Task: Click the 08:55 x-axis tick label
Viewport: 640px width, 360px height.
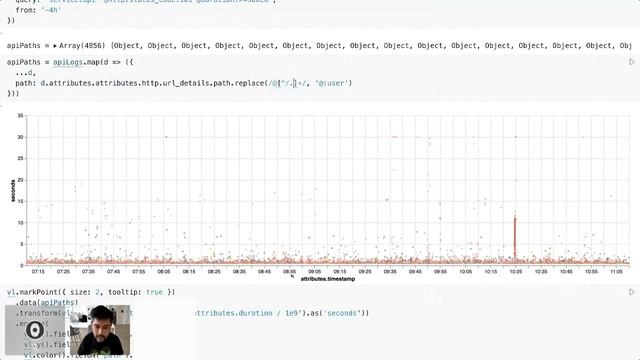Action: [x=289, y=271]
